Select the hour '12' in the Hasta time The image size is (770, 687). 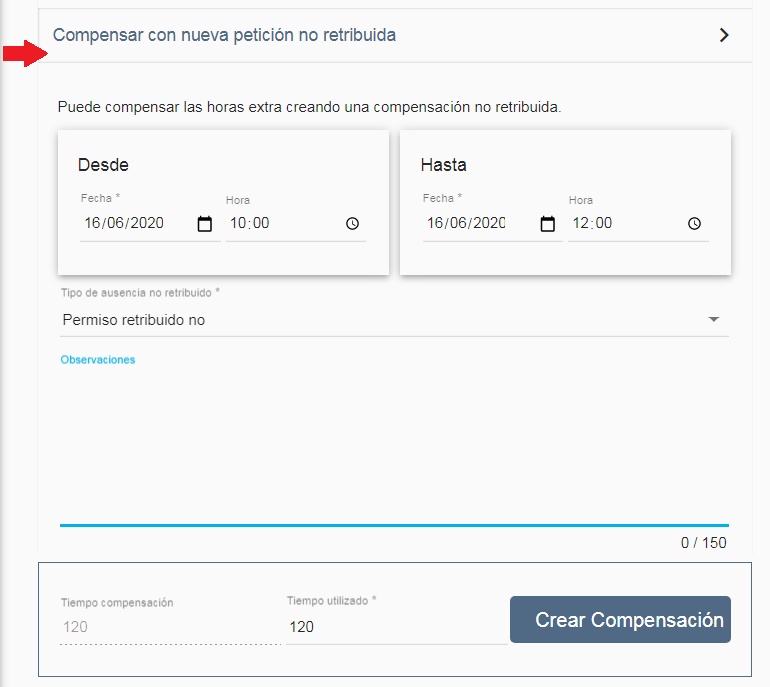pos(581,224)
